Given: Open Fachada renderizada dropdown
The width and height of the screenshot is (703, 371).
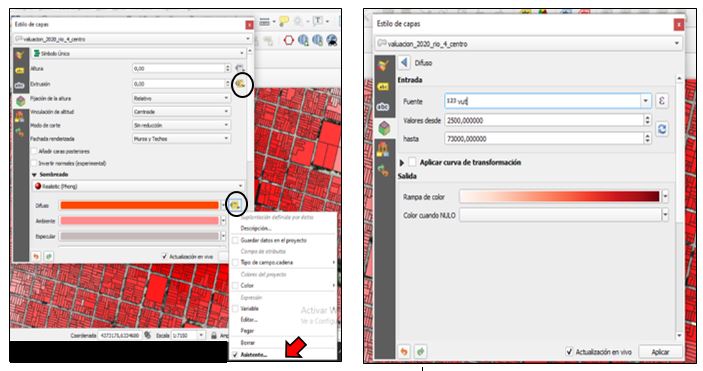Looking at the screenshot, I should 181,139.
